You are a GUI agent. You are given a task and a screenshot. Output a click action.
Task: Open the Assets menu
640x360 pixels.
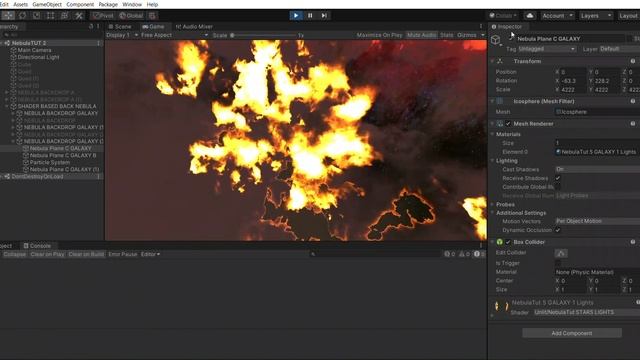[20, 4]
